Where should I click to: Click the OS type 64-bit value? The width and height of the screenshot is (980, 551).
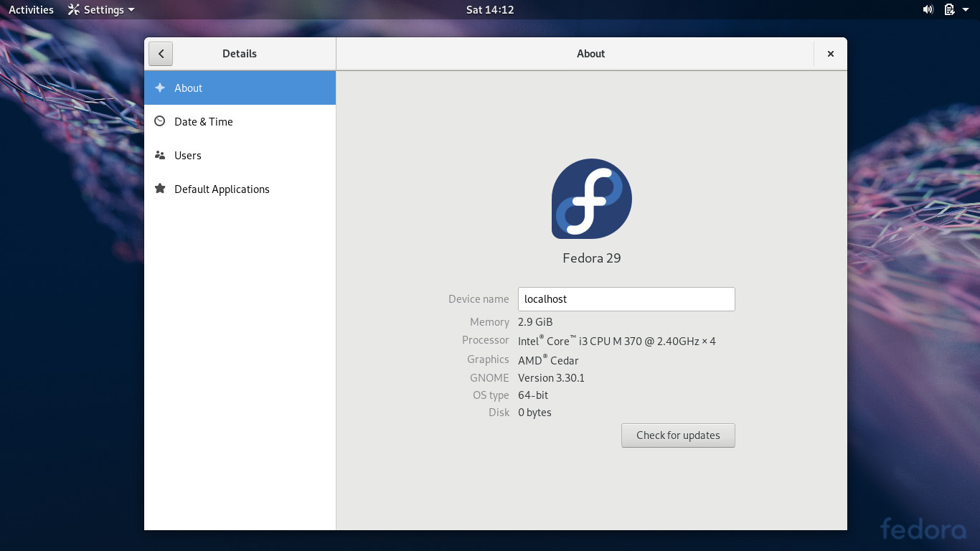coord(533,395)
